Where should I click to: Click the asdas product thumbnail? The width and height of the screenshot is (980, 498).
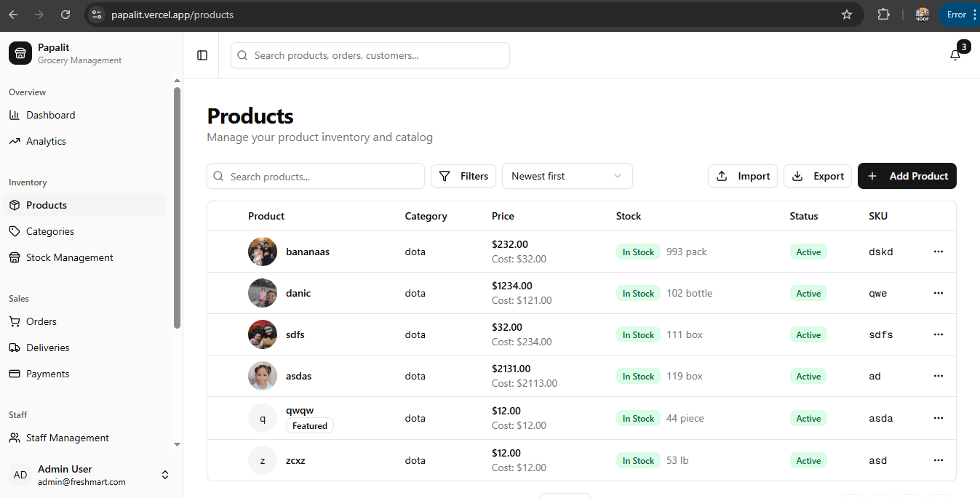(263, 376)
